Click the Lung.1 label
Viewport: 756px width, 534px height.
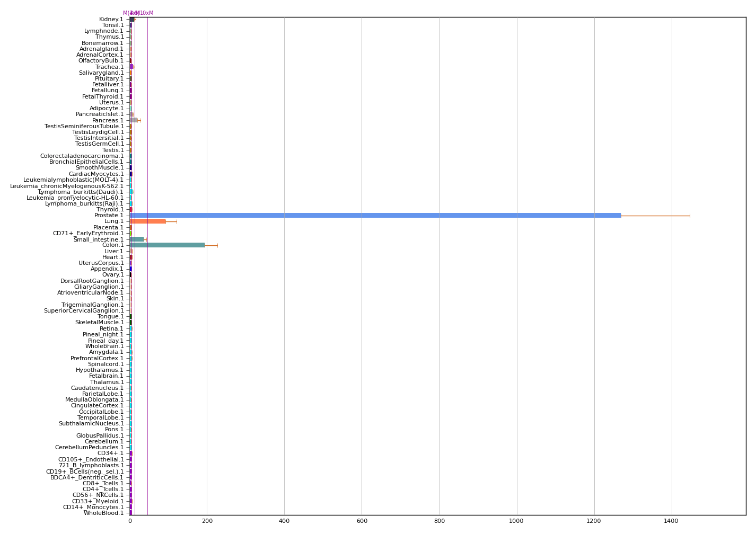point(113,221)
